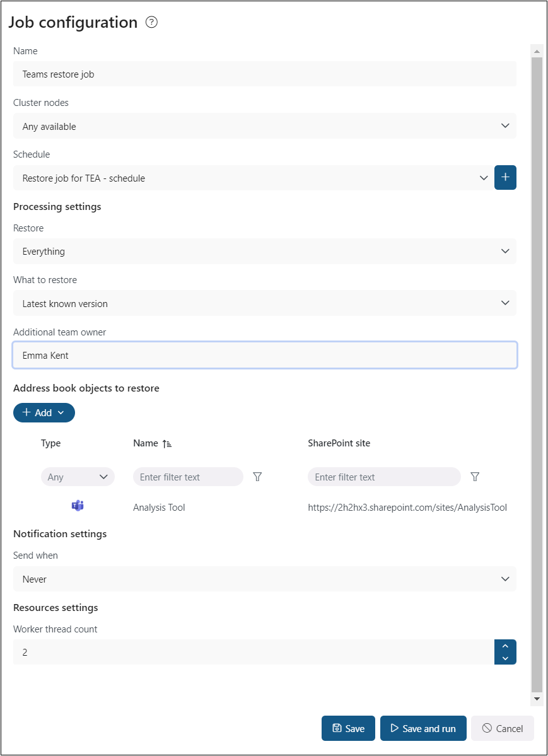This screenshot has width=548, height=756.
Task: Increase worker thread count with up arrow
Action: coord(505,646)
